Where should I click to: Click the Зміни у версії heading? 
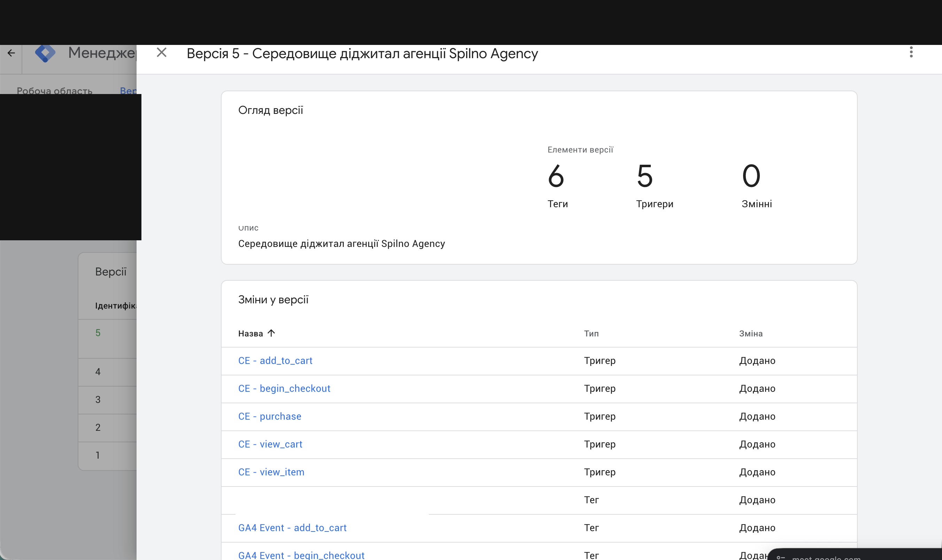(x=273, y=300)
